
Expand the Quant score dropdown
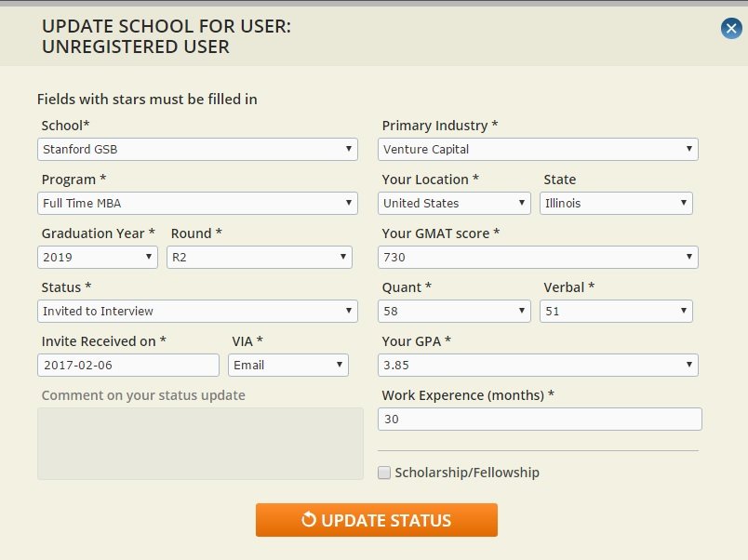coord(454,311)
